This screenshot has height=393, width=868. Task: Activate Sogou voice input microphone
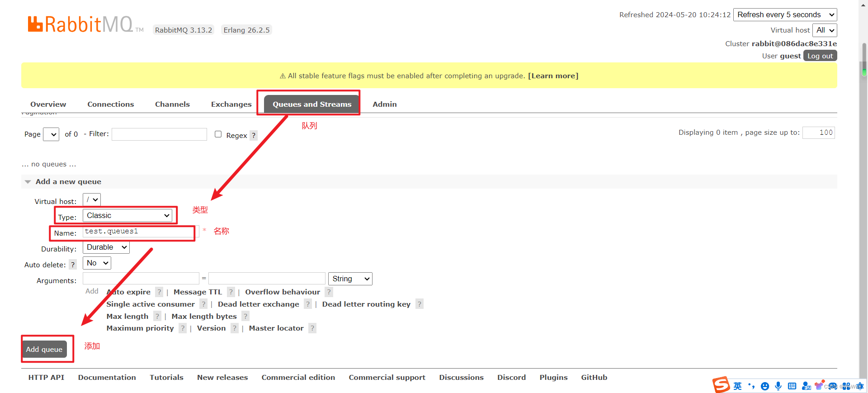tap(778, 386)
